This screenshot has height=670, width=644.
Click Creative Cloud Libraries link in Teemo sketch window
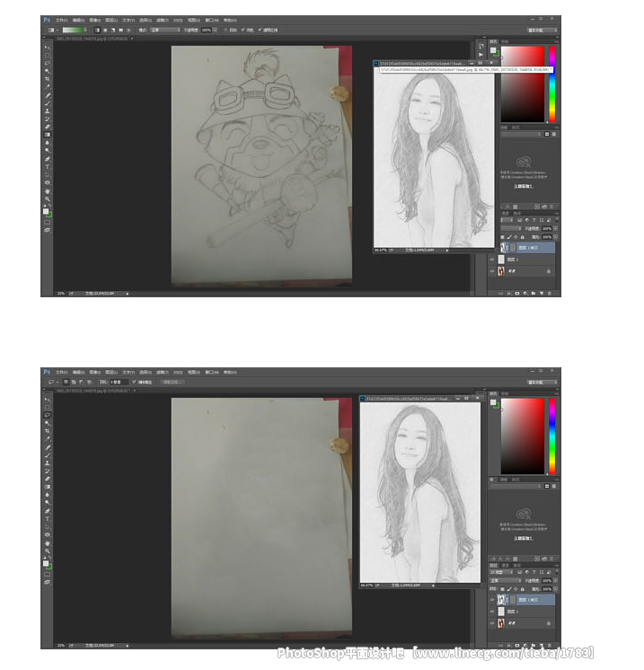point(524,186)
